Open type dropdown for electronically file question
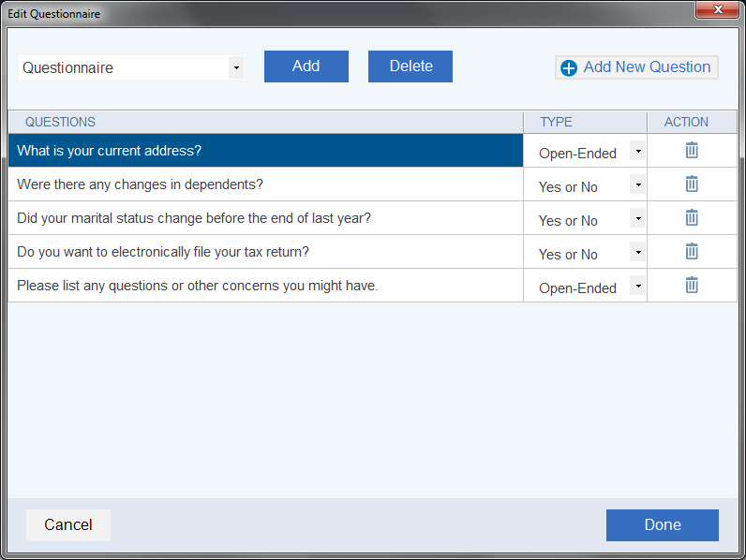The height and width of the screenshot is (560, 746). pos(638,252)
